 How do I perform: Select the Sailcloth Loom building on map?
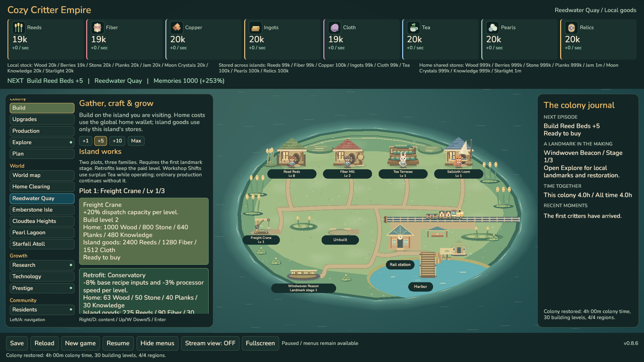[x=459, y=153]
